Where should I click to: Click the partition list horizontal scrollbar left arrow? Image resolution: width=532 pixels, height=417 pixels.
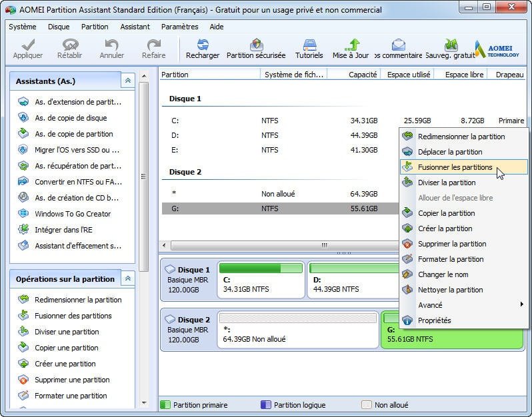click(x=165, y=244)
